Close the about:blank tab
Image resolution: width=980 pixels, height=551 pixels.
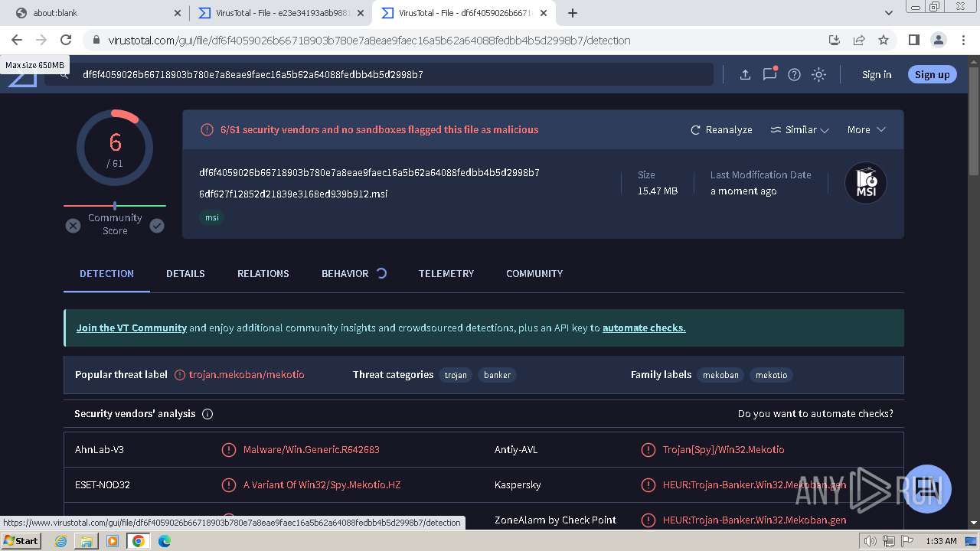[x=178, y=13]
